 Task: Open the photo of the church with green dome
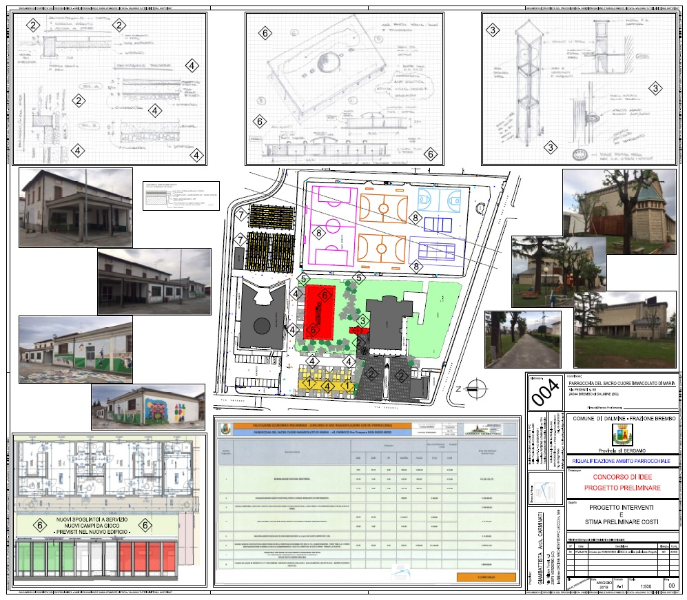[x=619, y=212]
